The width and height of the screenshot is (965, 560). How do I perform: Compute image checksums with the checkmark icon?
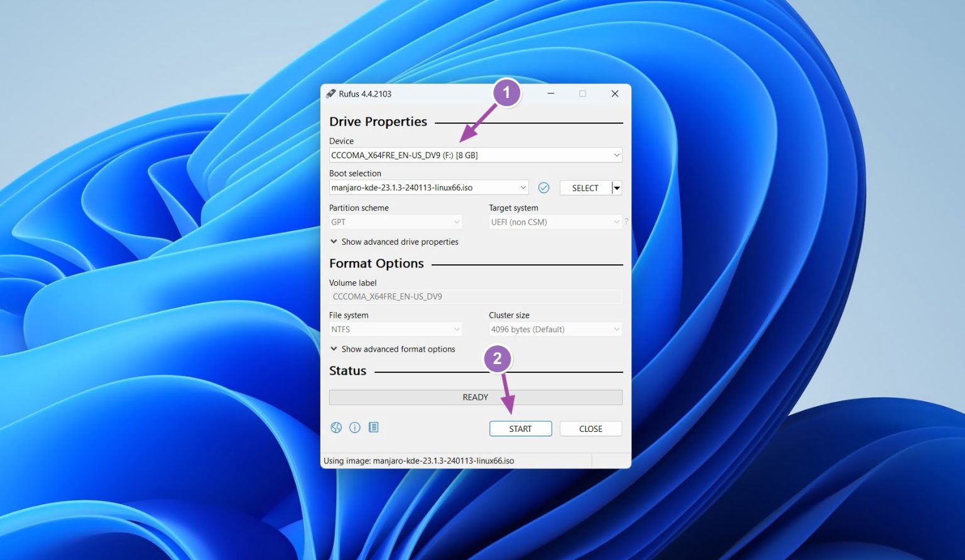click(543, 187)
